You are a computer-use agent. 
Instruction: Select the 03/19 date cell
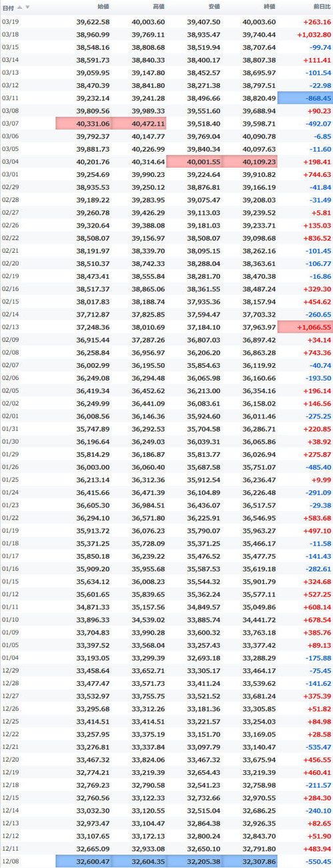pyautogui.click(x=10, y=22)
